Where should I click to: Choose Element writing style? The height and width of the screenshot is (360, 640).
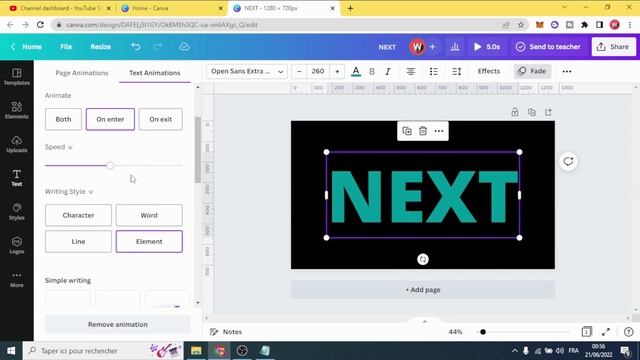click(x=149, y=241)
